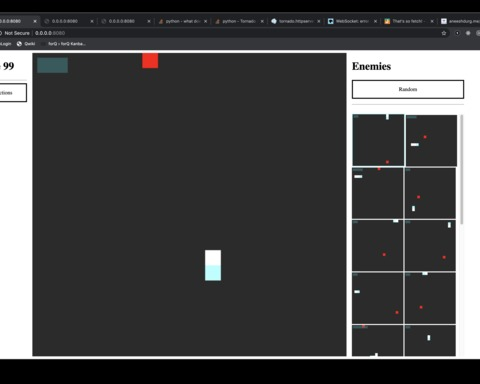Image resolution: width=480 pixels, height=384 pixels.
Task: Click the Enemies list scrollbar
Action: click(x=462, y=169)
